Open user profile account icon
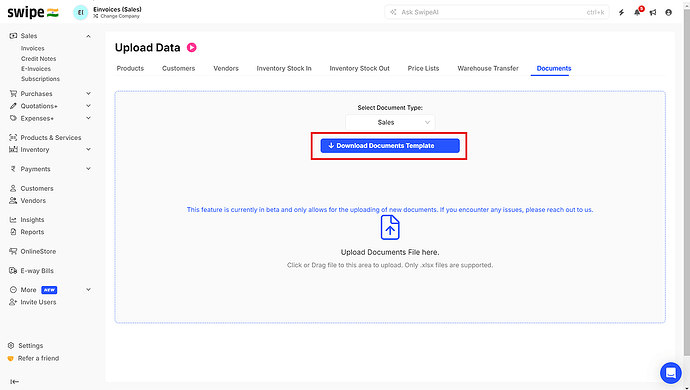 tap(668, 12)
